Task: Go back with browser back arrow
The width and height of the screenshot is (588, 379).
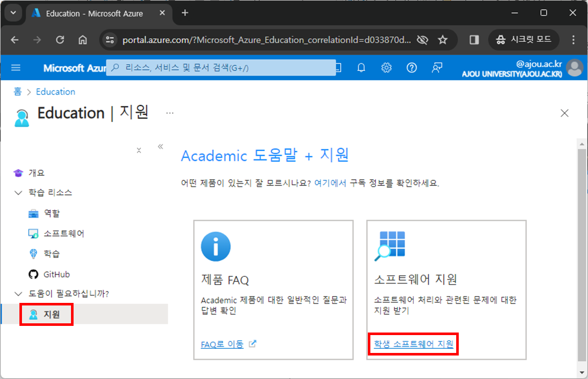Action: coord(15,40)
